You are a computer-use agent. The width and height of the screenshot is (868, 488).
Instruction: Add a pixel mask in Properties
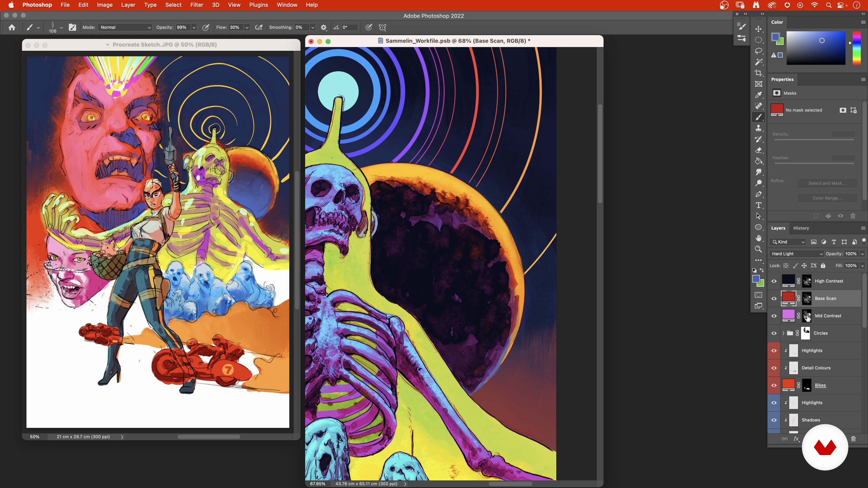[843, 110]
